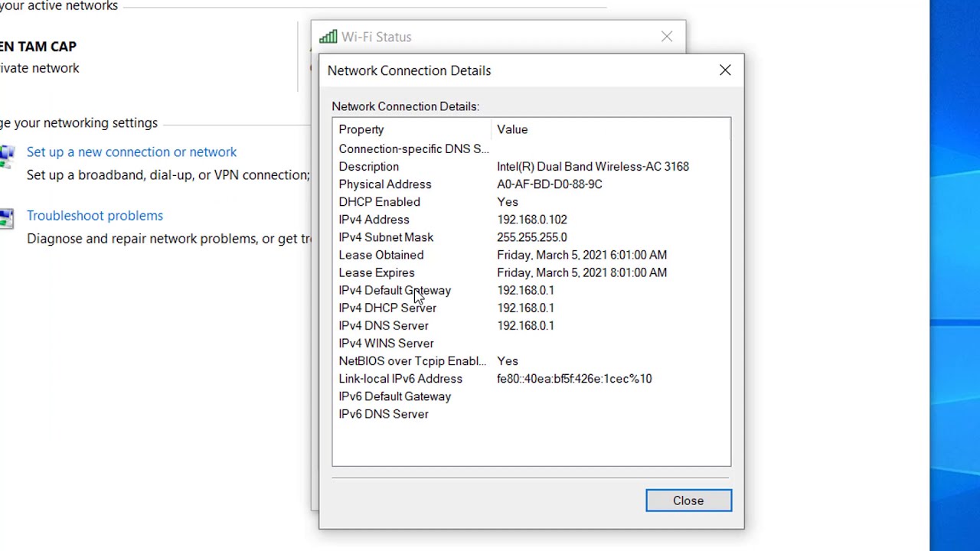Select the IPv6 Default Gateway property
This screenshot has width=980, height=551.
tap(394, 396)
